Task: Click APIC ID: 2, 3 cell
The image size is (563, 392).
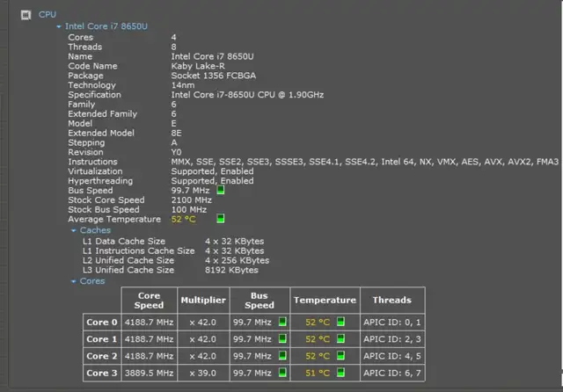Action: coord(392,339)
